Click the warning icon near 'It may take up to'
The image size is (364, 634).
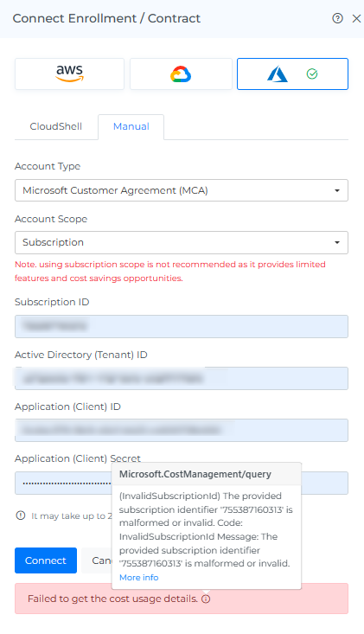click(x=21, y=516)
